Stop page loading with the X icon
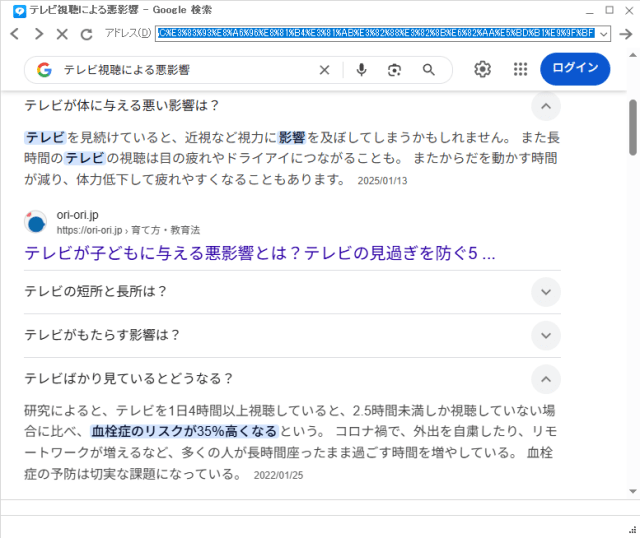The image size is (640, 538). point(62,34)
